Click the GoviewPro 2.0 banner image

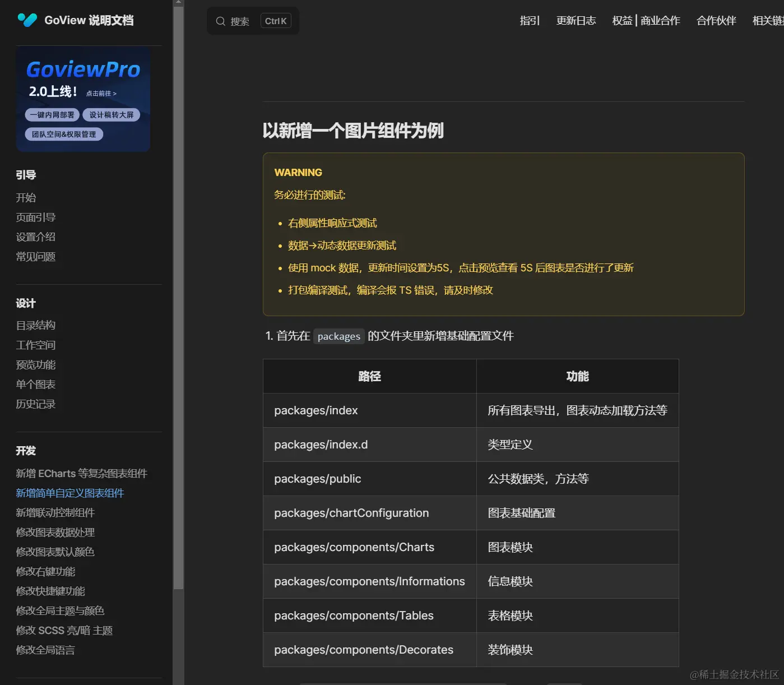tap(83, 99)
